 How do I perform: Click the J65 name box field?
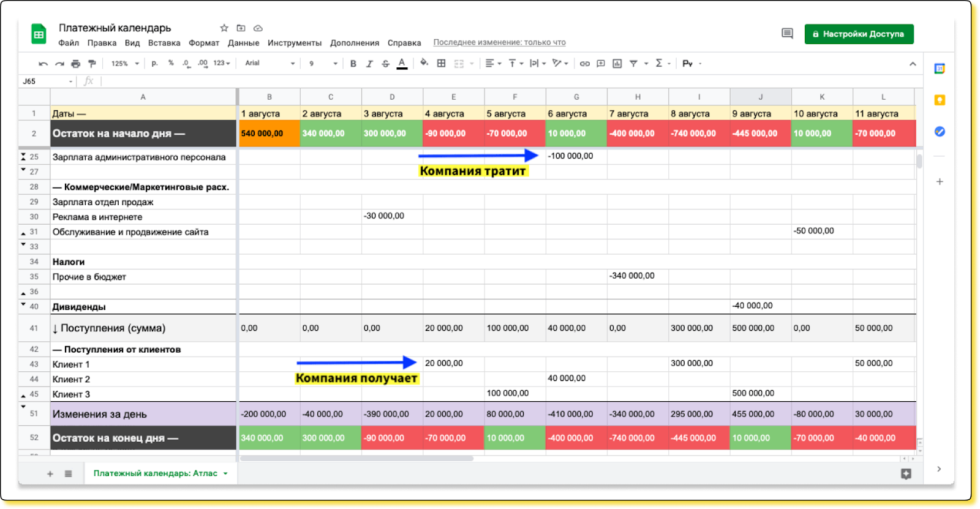(x=46, y=81)
